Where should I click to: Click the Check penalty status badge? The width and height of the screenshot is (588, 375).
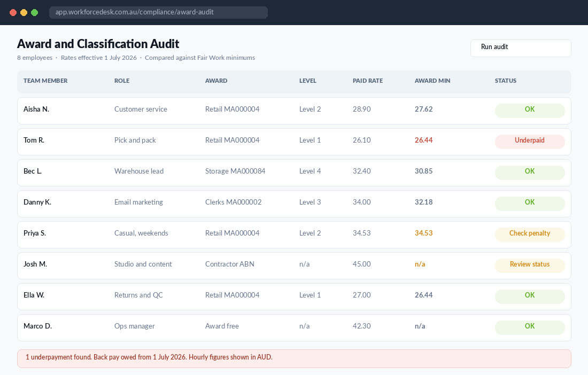[x=530, y=235]
